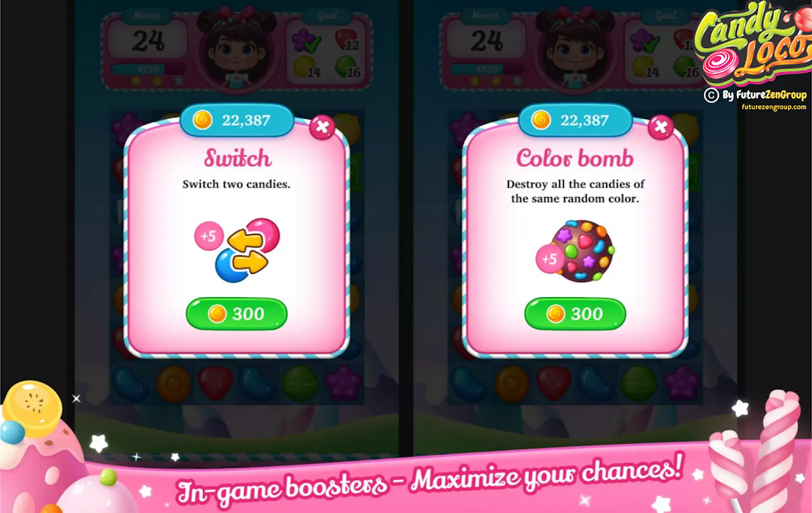Tap the purple flower candy on left board
Screen dimensions: 812x513
click(x=344, y=384)
